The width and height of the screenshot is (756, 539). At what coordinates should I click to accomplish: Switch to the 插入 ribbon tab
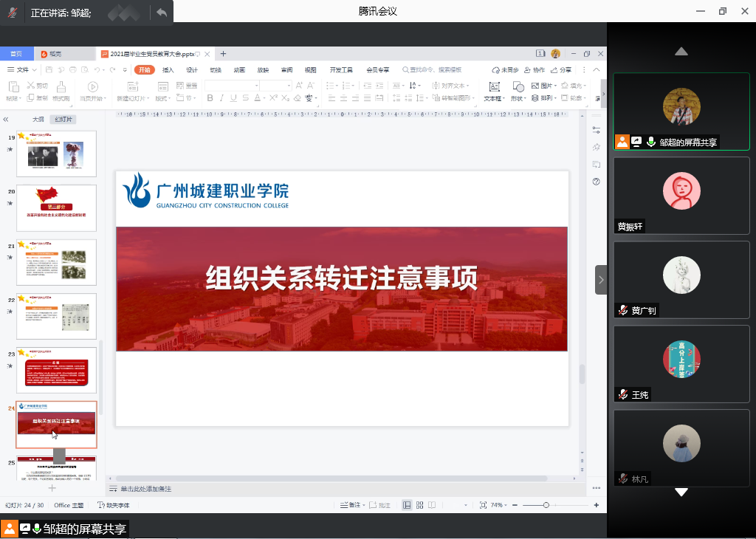(168, 70)
